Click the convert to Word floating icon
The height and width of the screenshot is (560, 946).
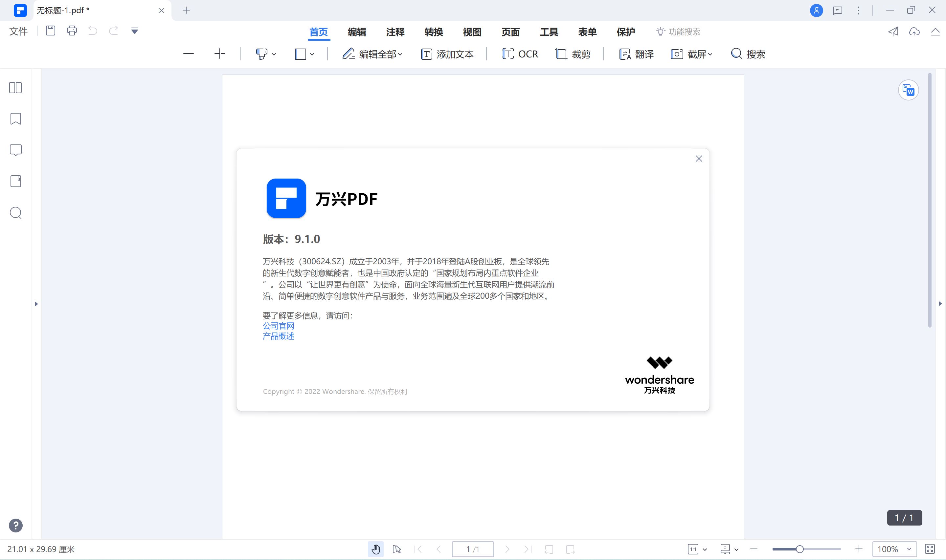tap(908, 90)
